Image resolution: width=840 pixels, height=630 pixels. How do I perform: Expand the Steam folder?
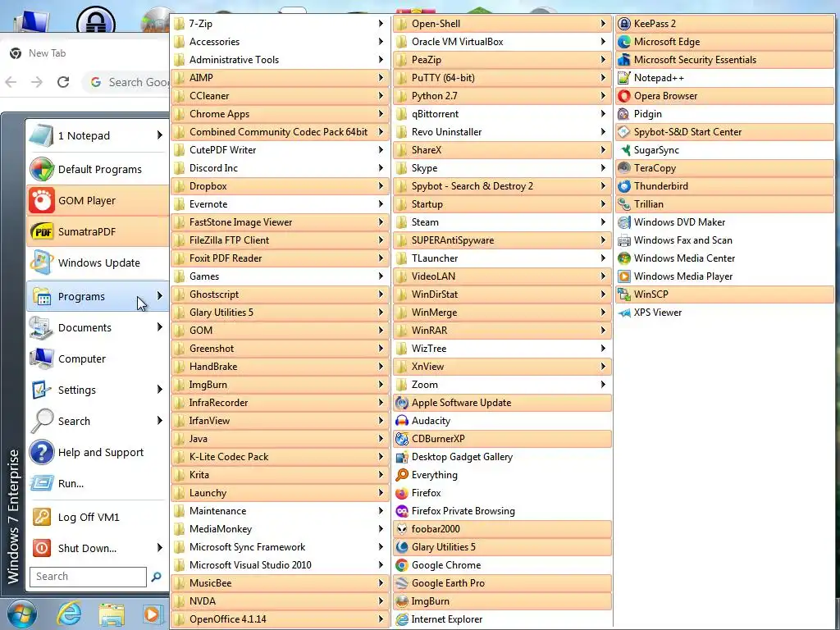[503, 222]
